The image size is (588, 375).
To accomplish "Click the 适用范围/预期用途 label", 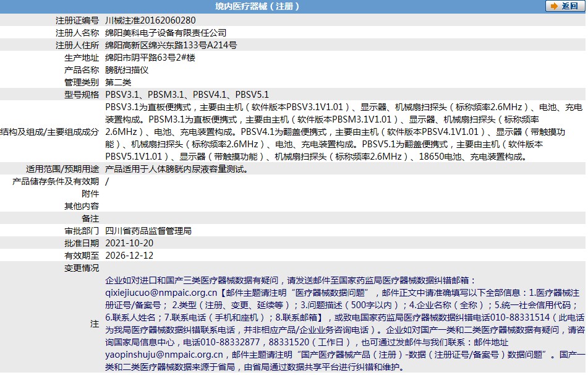I will click(x=62, y=169).
